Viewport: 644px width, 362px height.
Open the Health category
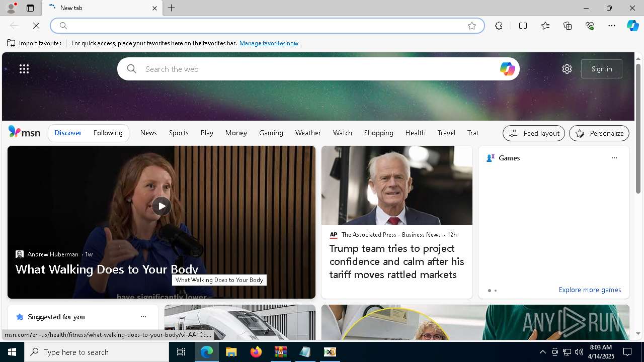coord(415,133)
